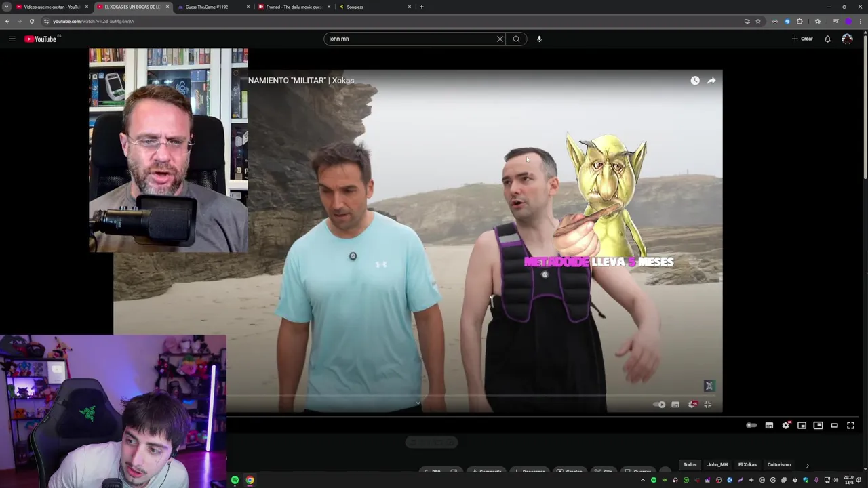Open Chrome from the taskbar
The height and width of the screenshot is (488, 868).
pyautogui.click(x=250, y=480)
